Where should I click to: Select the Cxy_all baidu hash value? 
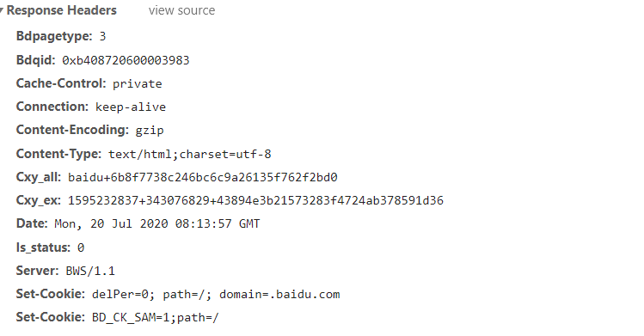coord(202,177)
